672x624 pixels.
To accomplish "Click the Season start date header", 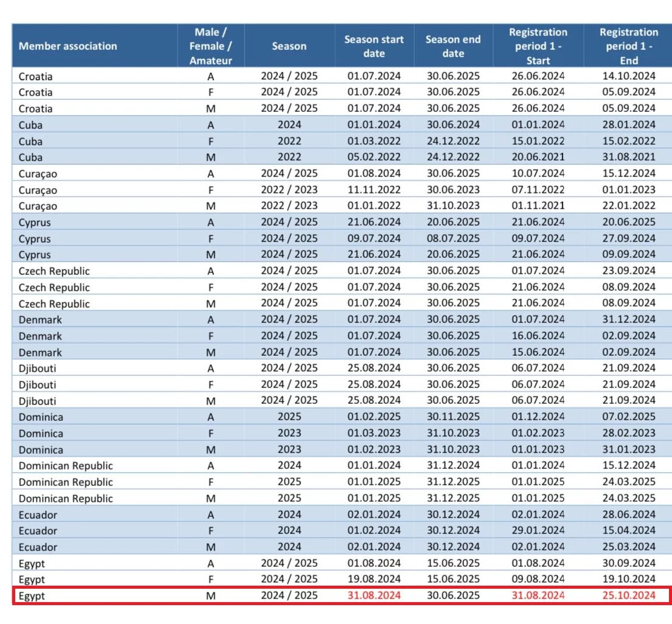I will coord(374,46).
